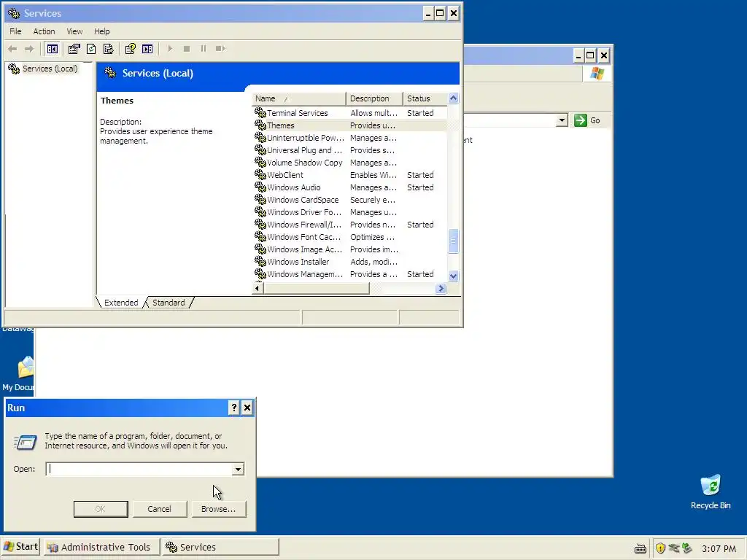The height and width of the screenshot is (560, 747).
Task: Click Services taskbar button
Action: 220,547
